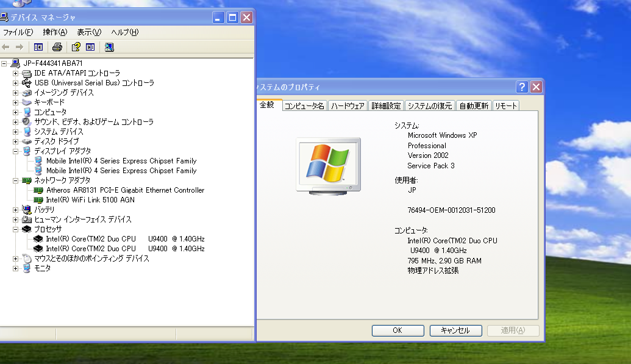Viewport: 631px width, 364px height.
Task: Expand the IDE ATA/ATAPI コントローラ node
Action: coord(15,73)
